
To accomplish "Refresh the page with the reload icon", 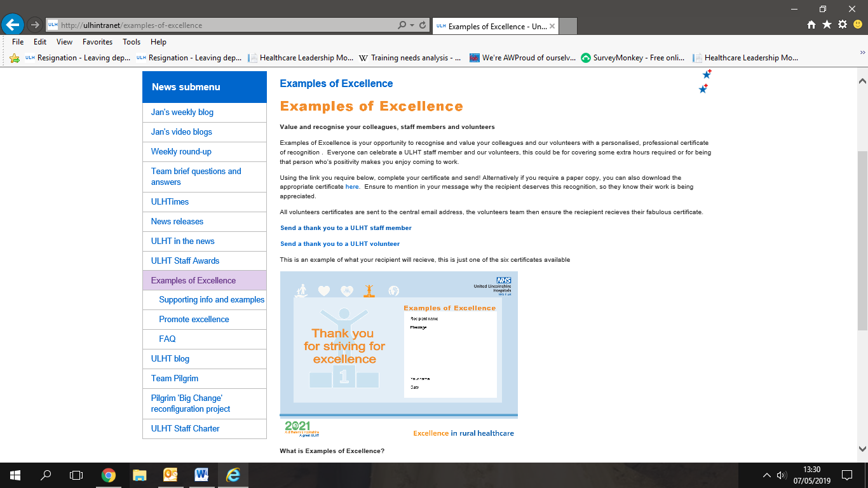I will coord(423,25).
